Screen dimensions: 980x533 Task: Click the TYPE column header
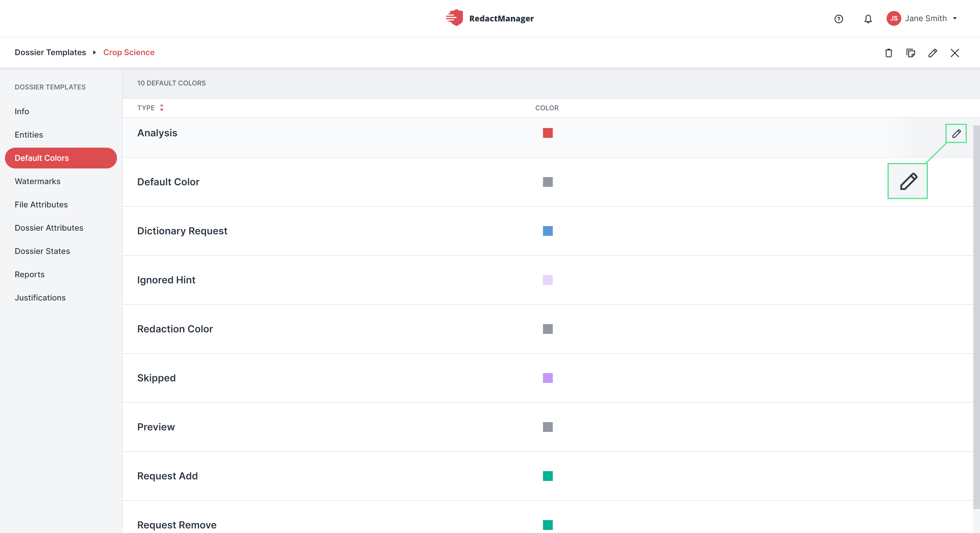tap(146, 108)
